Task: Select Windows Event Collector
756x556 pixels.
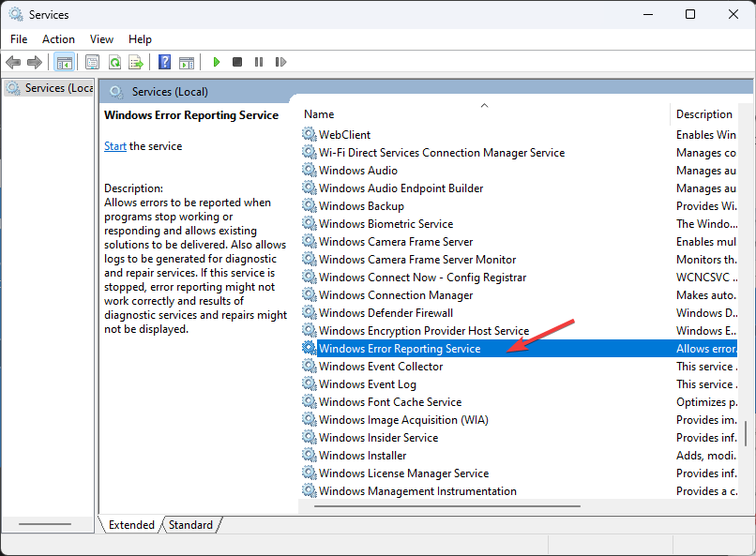Action: [520, 367]
